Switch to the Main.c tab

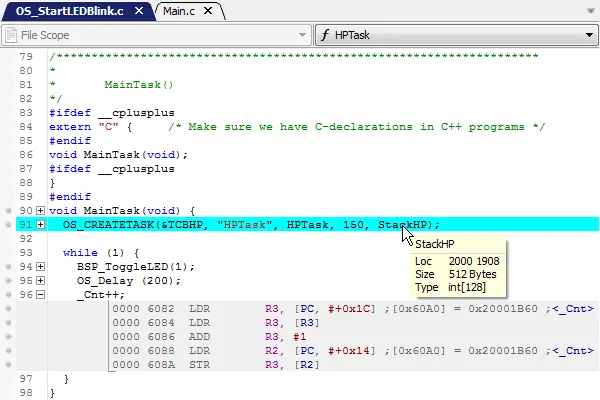pyautogui.click(x=182, y=11)
